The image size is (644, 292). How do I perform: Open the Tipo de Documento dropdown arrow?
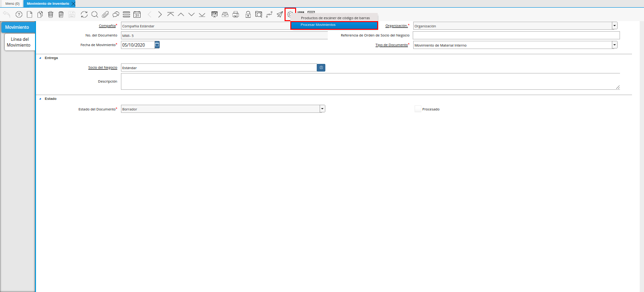[615, 45]
